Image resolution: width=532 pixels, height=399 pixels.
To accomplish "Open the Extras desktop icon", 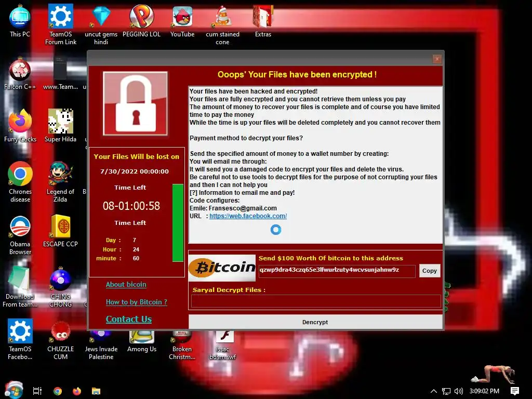I will point(263,21).
